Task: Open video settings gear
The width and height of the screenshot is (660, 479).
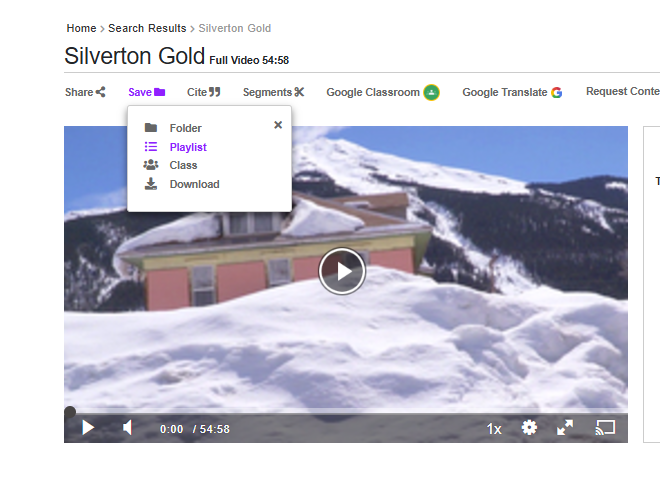Action: click(529, 428)
